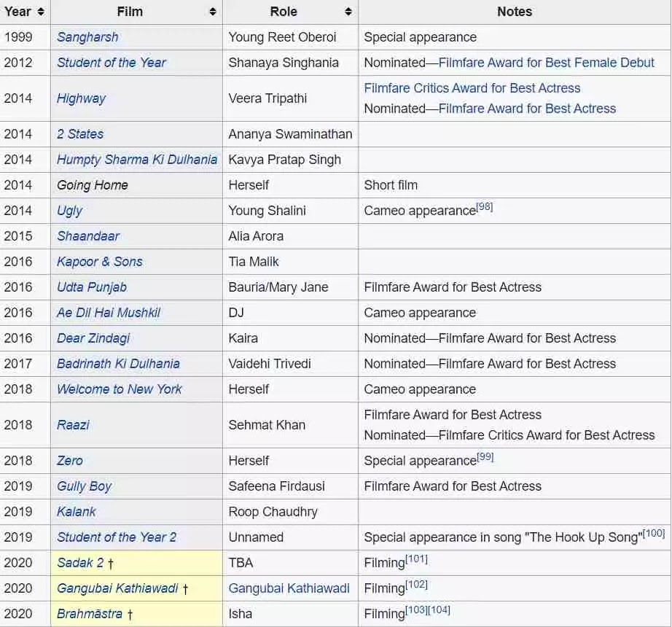Open the Dear Zindagi film link
Image resolution: width=672 pixels, height=627 pixels.
point(93,338)
